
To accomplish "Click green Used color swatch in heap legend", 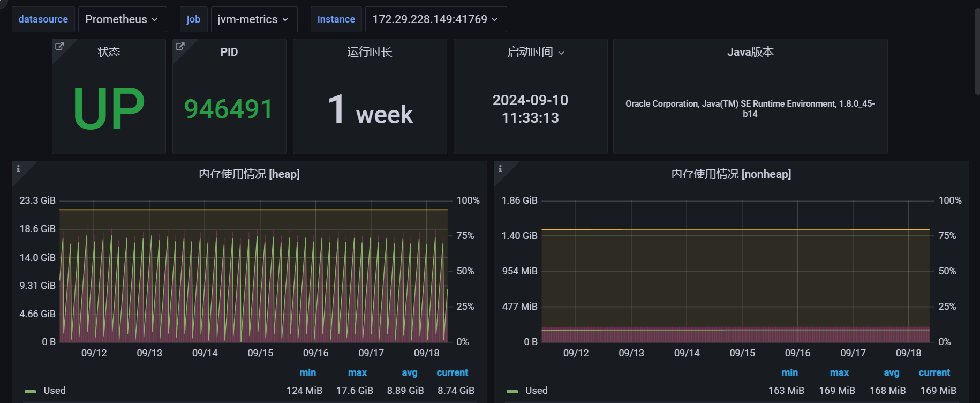I will 30,392.
